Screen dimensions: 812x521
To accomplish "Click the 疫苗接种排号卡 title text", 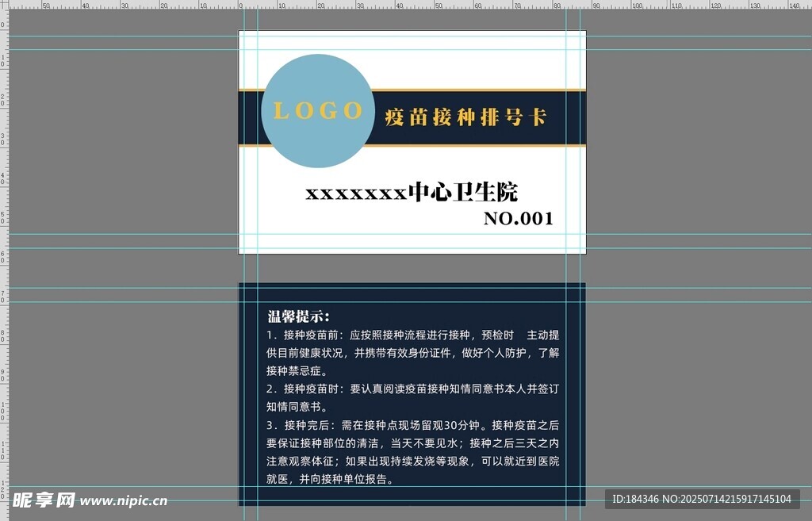I will click(x=465, y=117).
